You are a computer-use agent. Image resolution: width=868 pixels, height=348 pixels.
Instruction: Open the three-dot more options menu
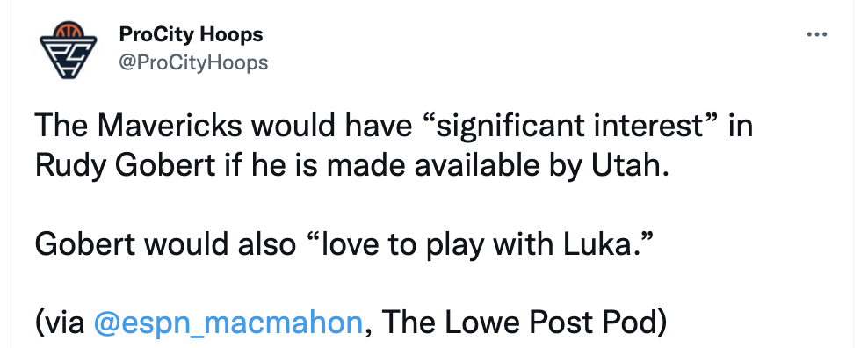coord(816,35)
